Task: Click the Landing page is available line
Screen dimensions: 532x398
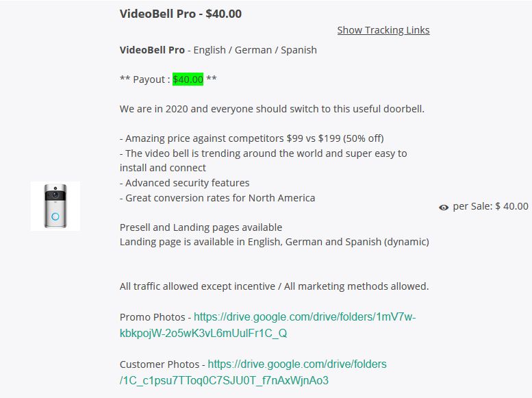Action: (x=274, y=242)
